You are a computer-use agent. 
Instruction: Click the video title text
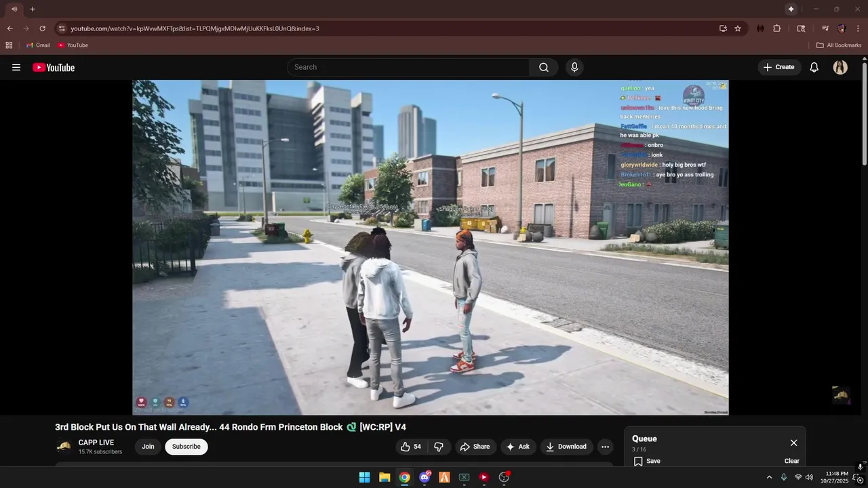231,427
